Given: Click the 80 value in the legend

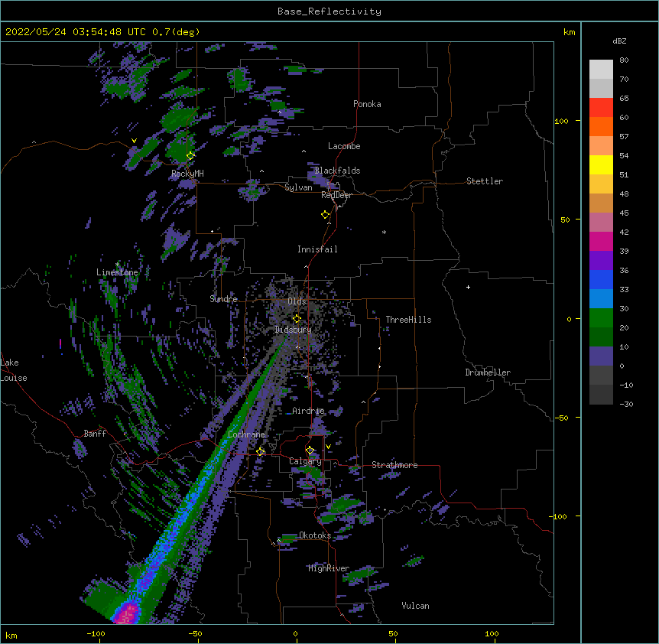Looking at the screenshot, I should pos(624,60).
